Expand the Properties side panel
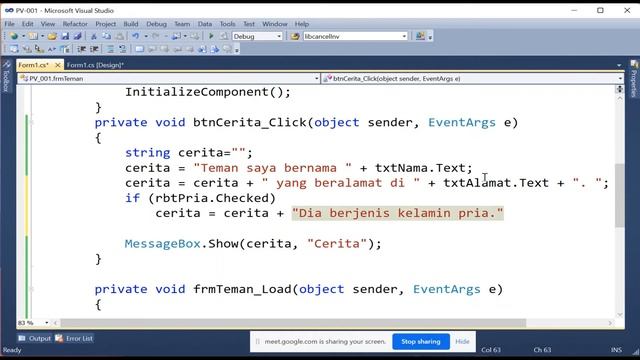 [634, 79]
